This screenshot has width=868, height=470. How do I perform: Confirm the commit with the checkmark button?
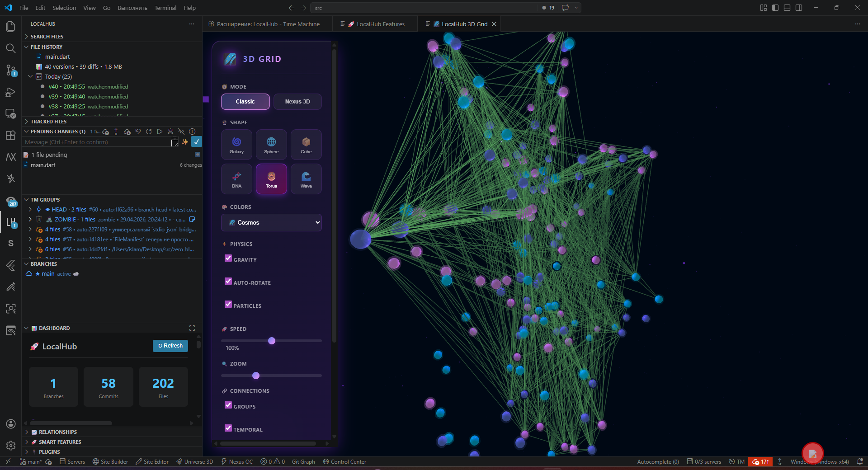point(197,142)
